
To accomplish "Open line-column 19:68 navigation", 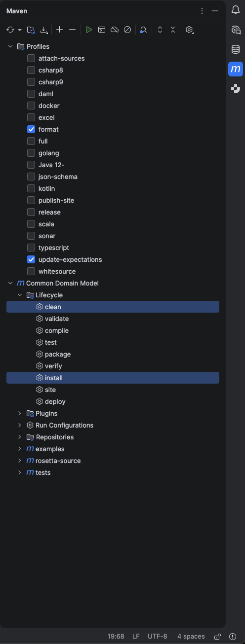I will click(x=116, y=637).
